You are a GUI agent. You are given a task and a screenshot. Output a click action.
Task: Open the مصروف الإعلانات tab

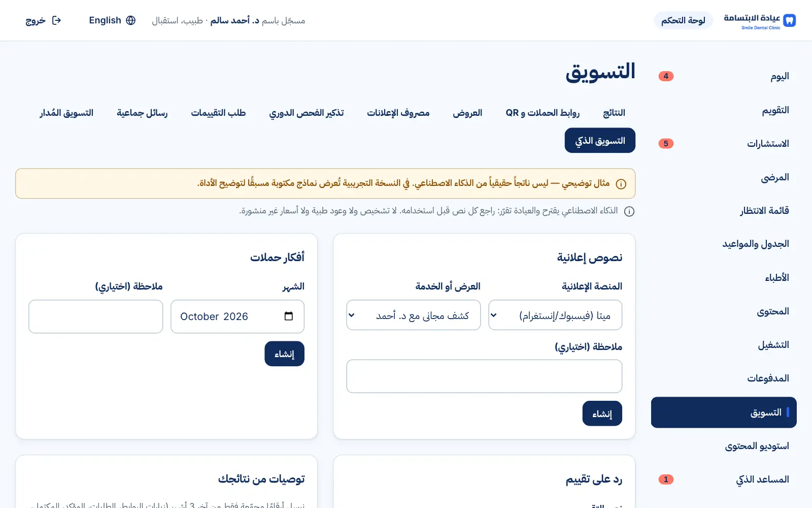click(398, 113)
